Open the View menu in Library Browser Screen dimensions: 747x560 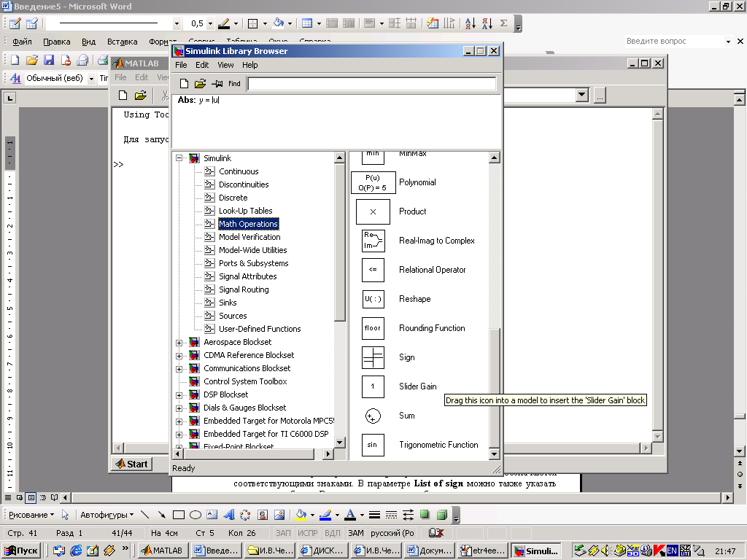point(225,65)
